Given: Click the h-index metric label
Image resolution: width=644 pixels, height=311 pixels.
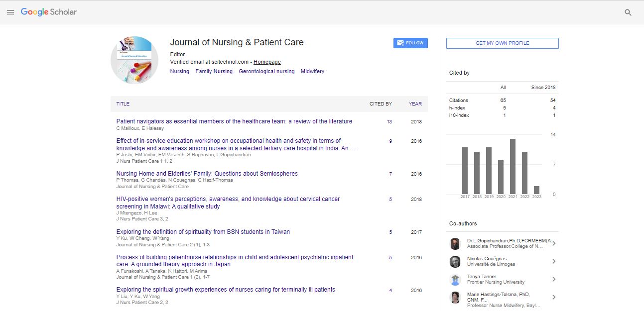Looking at the screenshot, I should point(457,108).
